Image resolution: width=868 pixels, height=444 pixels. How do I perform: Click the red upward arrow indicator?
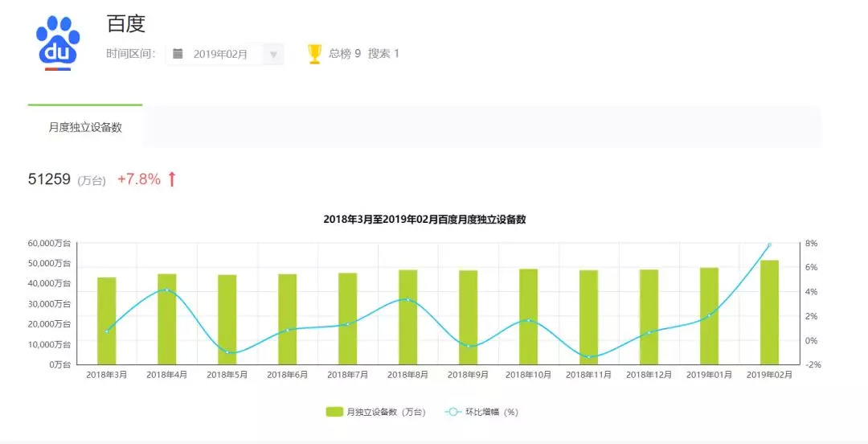[172, 179]
